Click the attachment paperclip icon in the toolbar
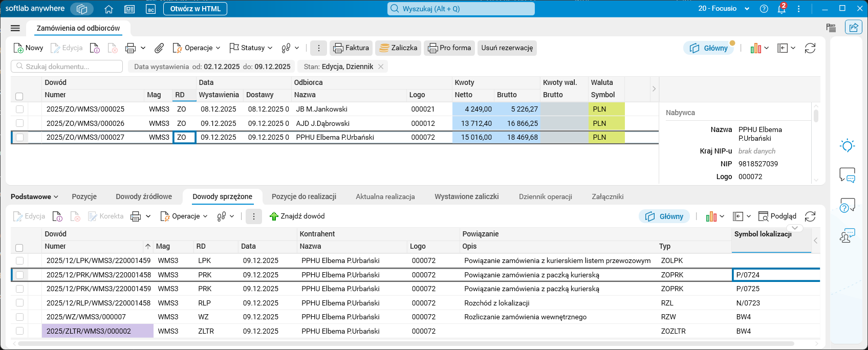This screenshot has height=350, width=868. [x=159, y=48]
